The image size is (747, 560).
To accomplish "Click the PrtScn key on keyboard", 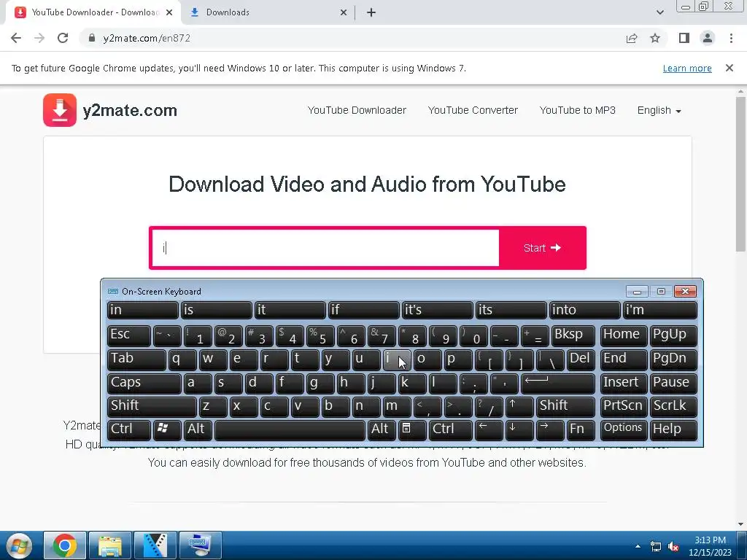I will 623,406.
